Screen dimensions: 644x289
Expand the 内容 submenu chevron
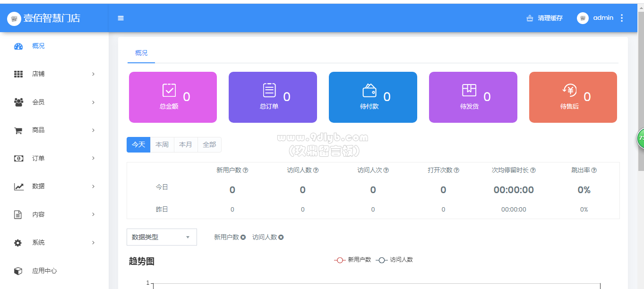[93, 214]
